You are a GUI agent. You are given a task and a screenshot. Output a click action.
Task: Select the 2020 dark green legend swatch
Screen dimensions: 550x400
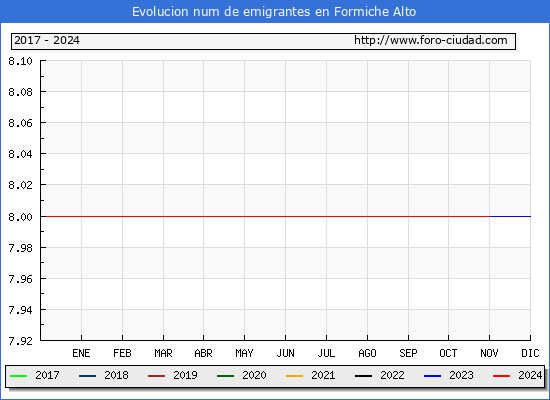pyautogui.click(x=226, y=376)
